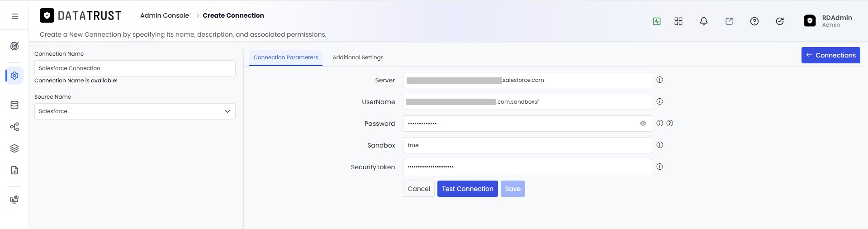Click the Server input field

pyautogui.click(x=527, y=80)
